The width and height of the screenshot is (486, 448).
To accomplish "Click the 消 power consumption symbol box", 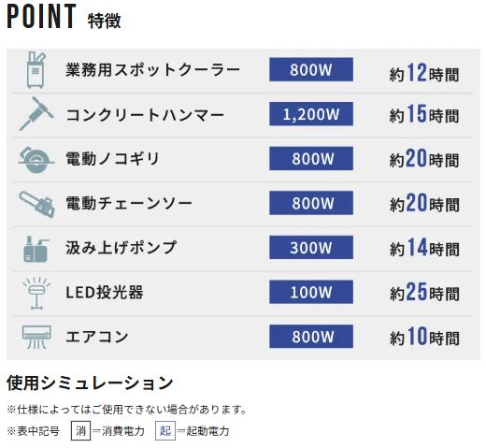I will coord(80,430).
